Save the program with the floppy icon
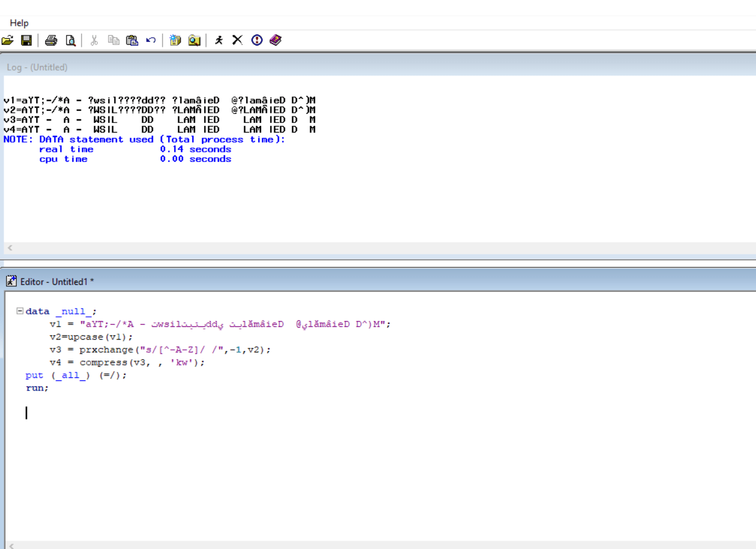 pyautogui.click(x=26, y=40)
